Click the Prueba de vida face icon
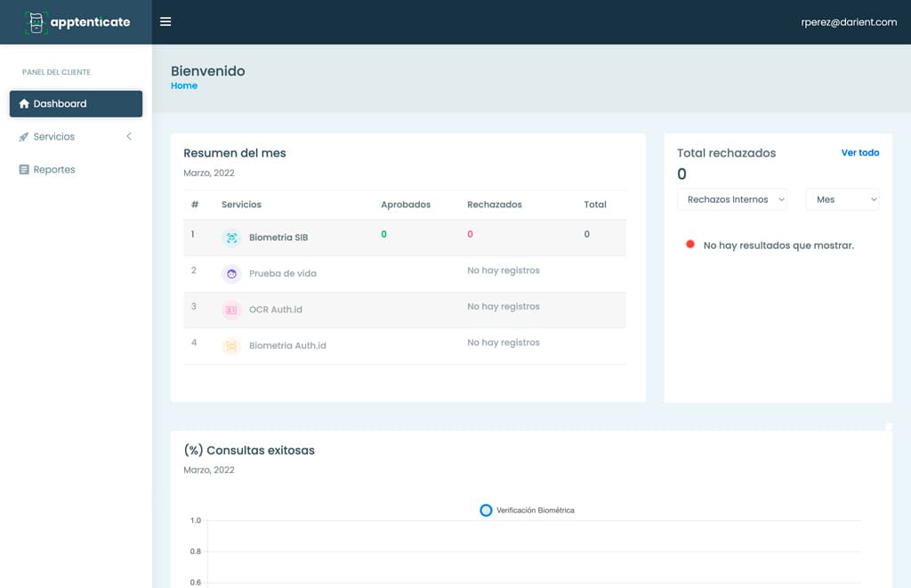 pyautogui.click(x=231, y=274)
